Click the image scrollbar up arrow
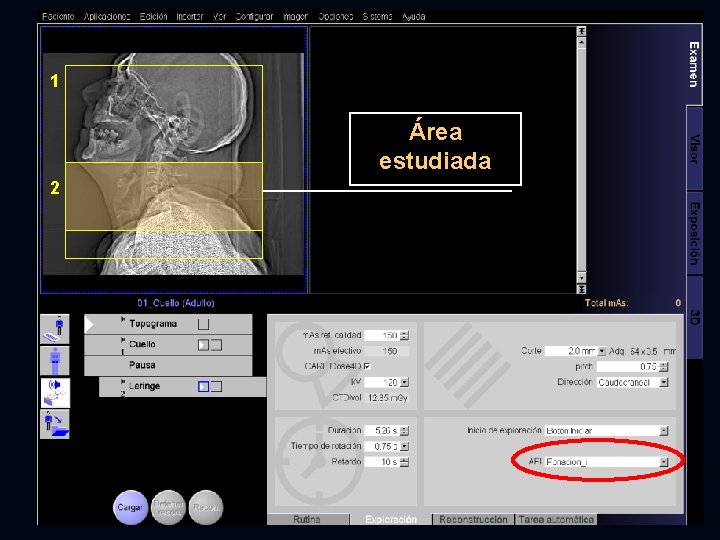The image size is (720, 540). pyautogui.click(x=581, y=42)
